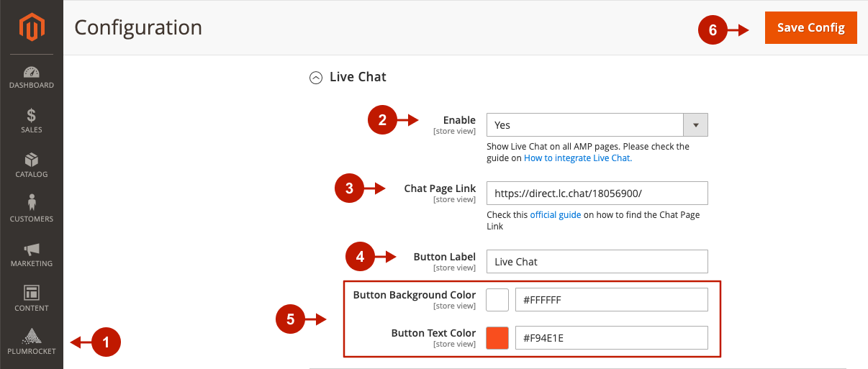Click the Chat Page Link input field
868x369 pixels.
coord(597,193)
